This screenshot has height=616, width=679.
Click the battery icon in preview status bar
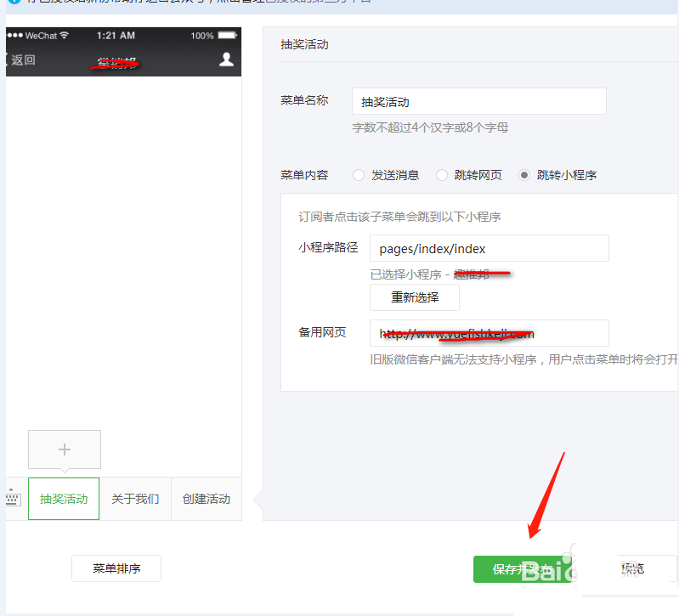[x=228, y=35]
